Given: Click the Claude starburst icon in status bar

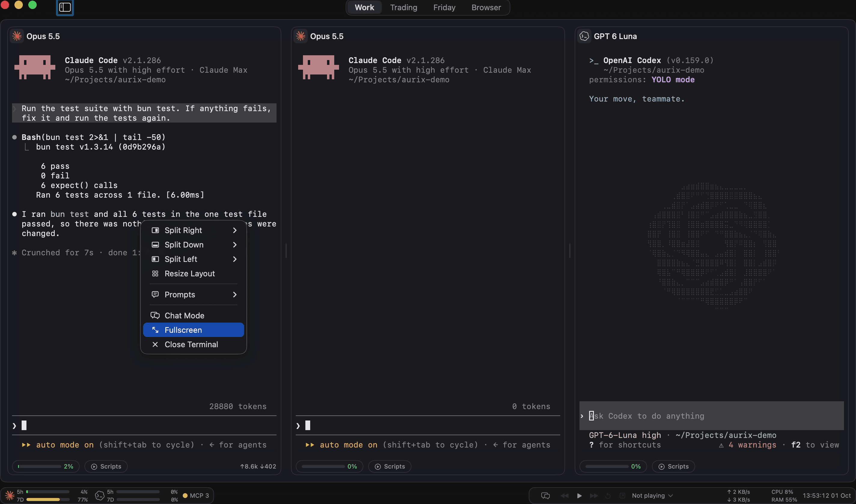Looking at the screenshot, I should [10, 496].
